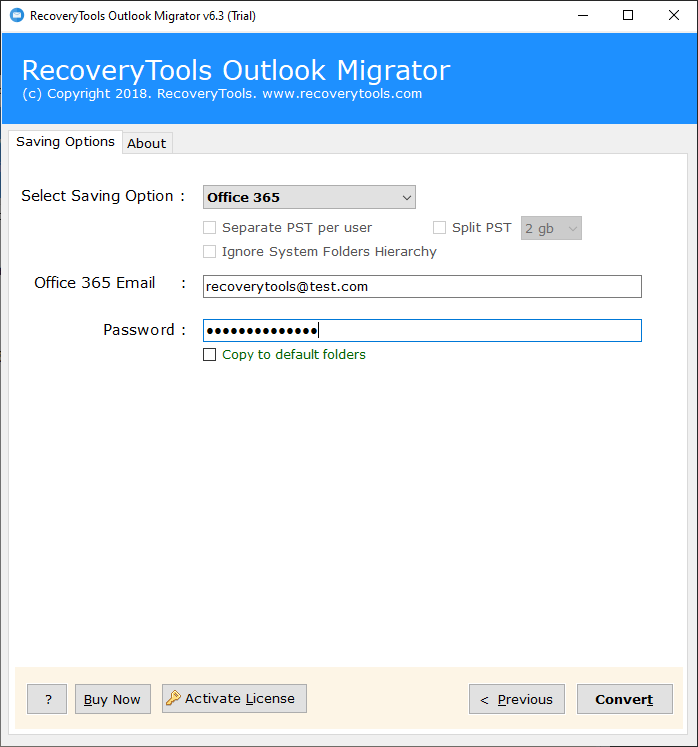
Task: Toggle Separate PST per user checkbox
Action: [x=210, y=228]
